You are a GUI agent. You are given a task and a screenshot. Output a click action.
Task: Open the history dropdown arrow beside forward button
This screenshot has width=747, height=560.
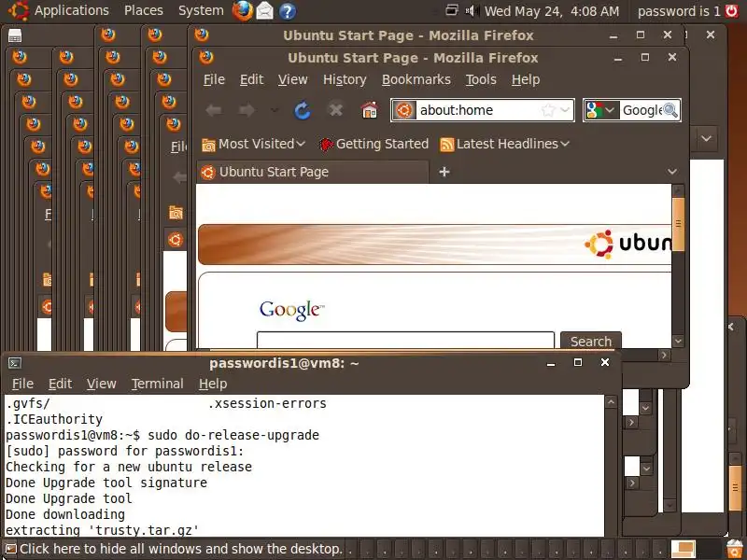click(275, 110)
